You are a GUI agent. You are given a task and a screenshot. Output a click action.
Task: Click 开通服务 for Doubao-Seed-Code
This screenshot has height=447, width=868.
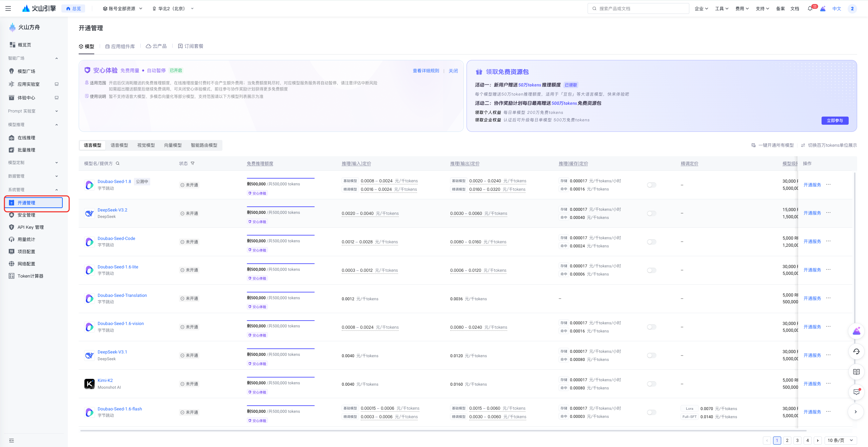812,242
